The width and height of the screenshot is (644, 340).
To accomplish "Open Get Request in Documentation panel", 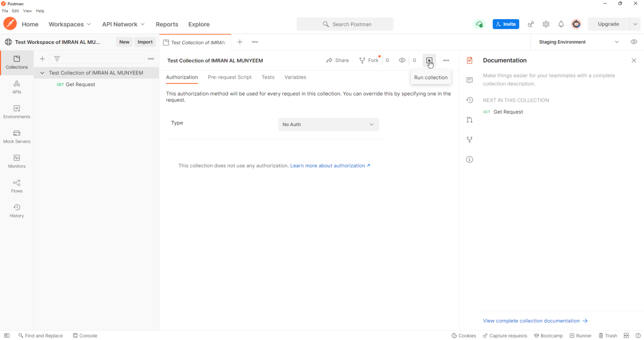I will click(x=503, y=112).
